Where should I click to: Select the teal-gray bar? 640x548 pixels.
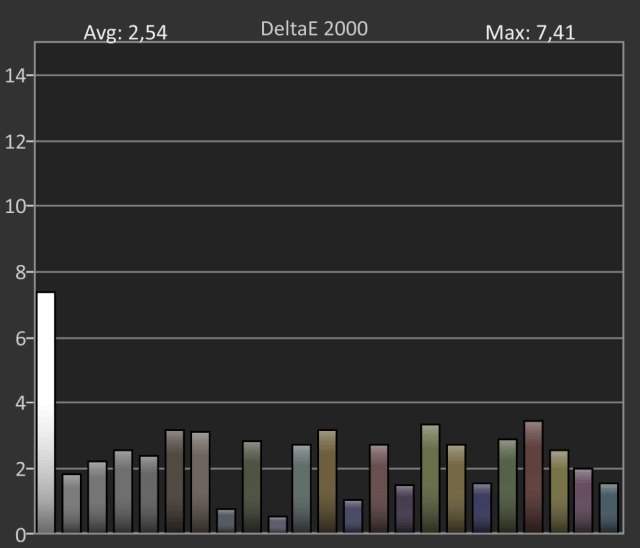pyautogui.click(x=302, y=488)
